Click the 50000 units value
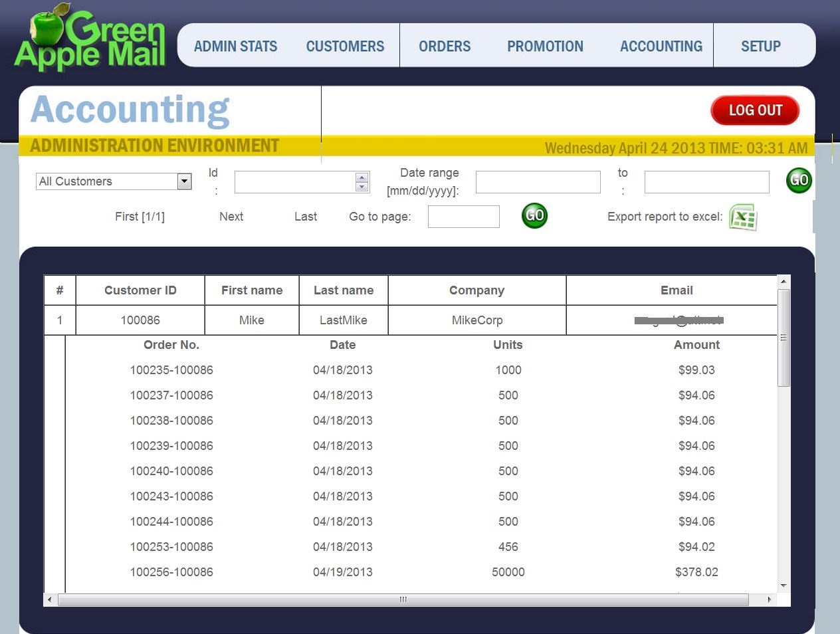This screenshot has height=634, width=840. pos(508,572)
